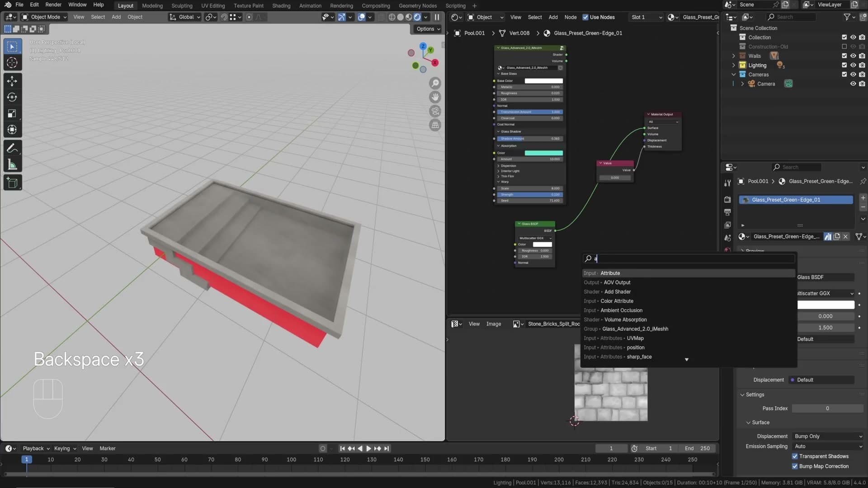Screen dimensions: 868x488
Task: Click Glass BSDF node white Color swatch
Action: point(542,244)
